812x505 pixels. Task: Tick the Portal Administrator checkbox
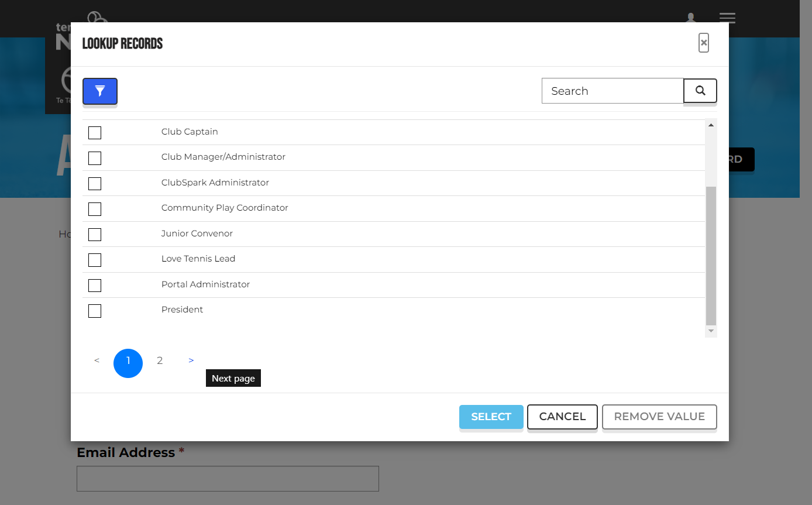95,286
